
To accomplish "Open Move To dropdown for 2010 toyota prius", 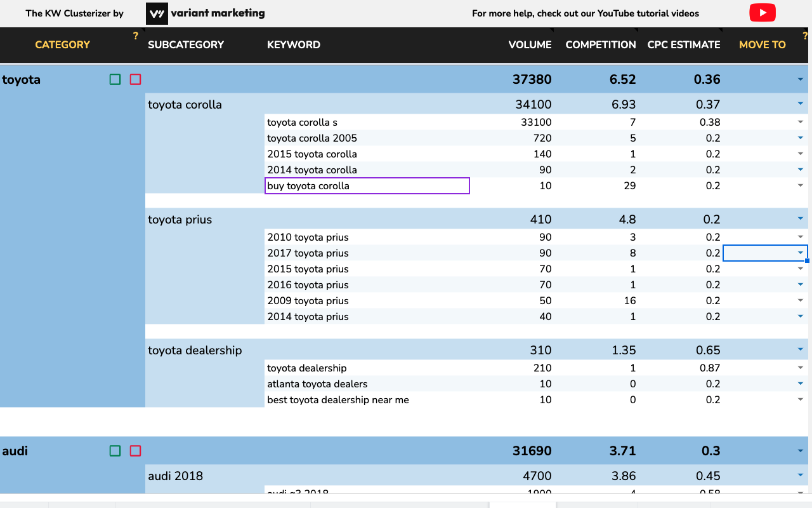I will pos(800,237).
